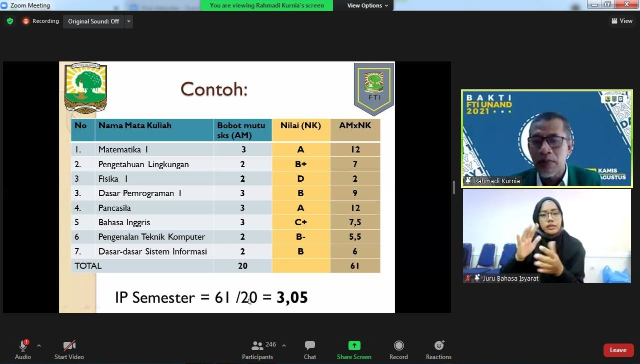Screen dimensions: 640x364
Task: Expand audio options caret beside Audio
Action: pos(39,346)
